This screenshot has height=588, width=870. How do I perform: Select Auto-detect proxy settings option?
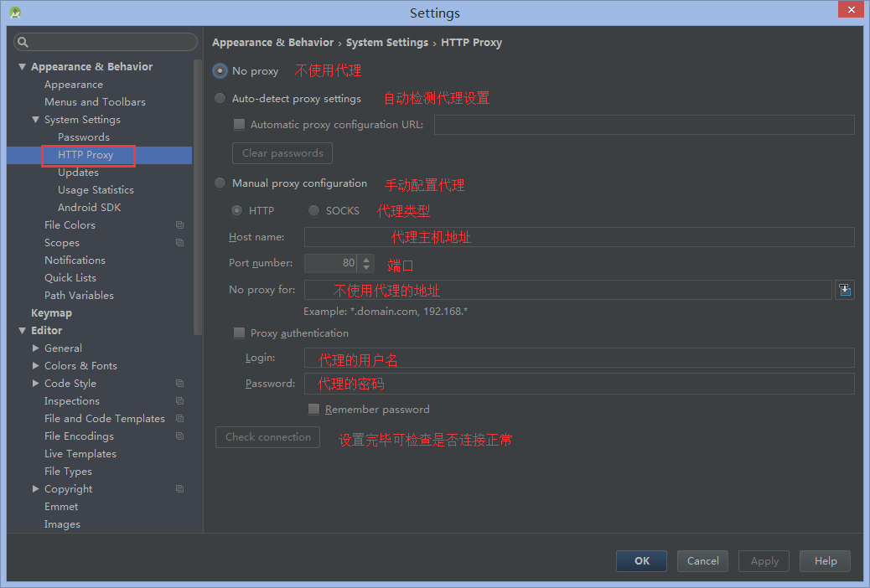[x=220, y=99]
